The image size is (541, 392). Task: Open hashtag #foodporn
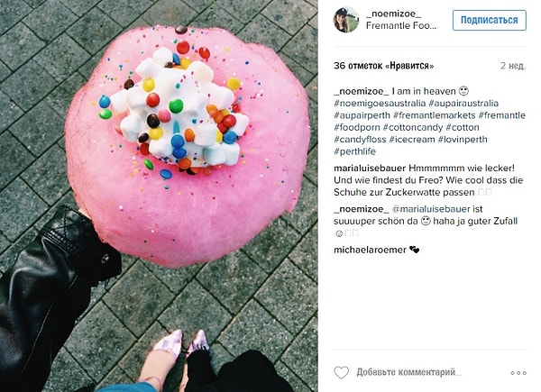click(x=357, y=127)
